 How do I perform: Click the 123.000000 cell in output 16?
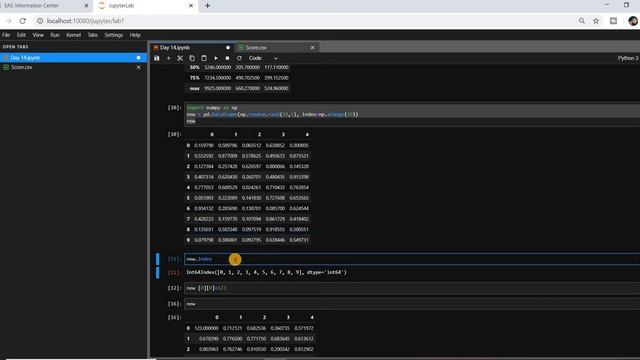pos(207,328)
